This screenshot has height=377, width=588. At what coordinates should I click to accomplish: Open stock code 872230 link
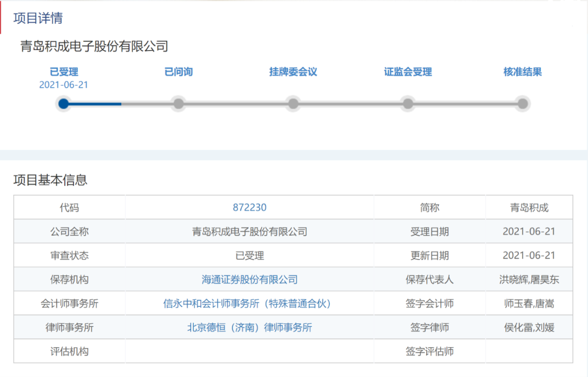click(x=249, y=207)
